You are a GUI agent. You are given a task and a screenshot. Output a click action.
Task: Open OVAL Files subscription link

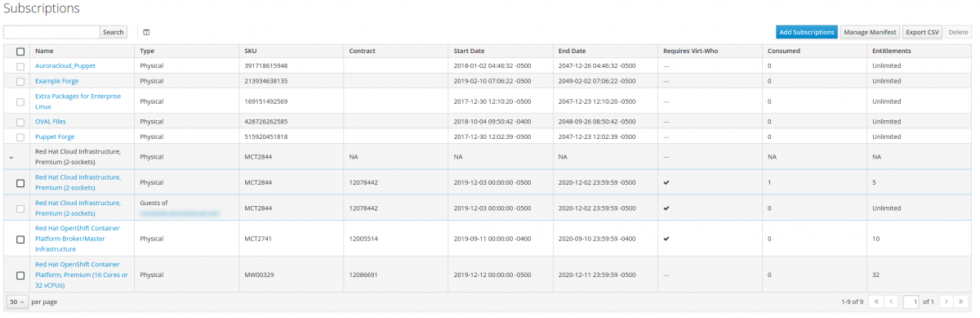click(x=51, y=121)
